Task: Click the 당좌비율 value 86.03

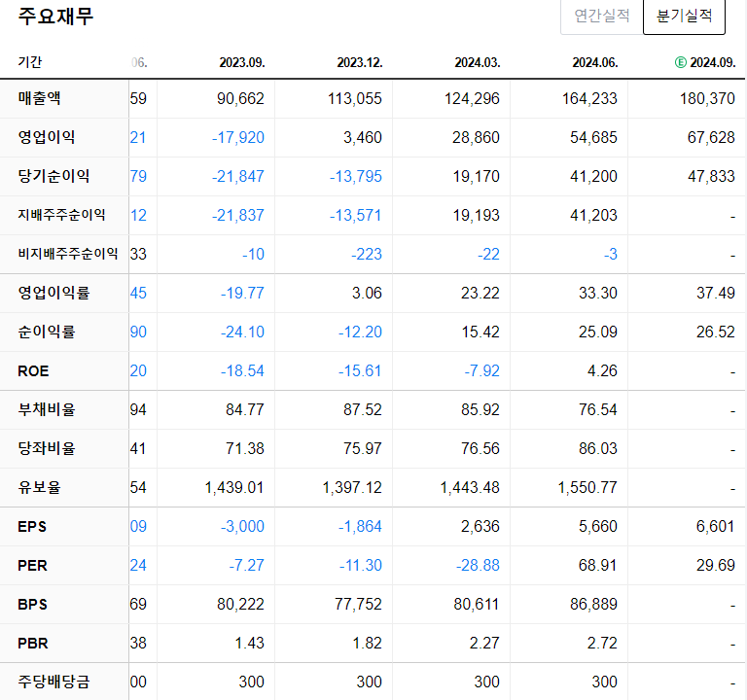Action: pyautogui.click(x=598, y=448)
